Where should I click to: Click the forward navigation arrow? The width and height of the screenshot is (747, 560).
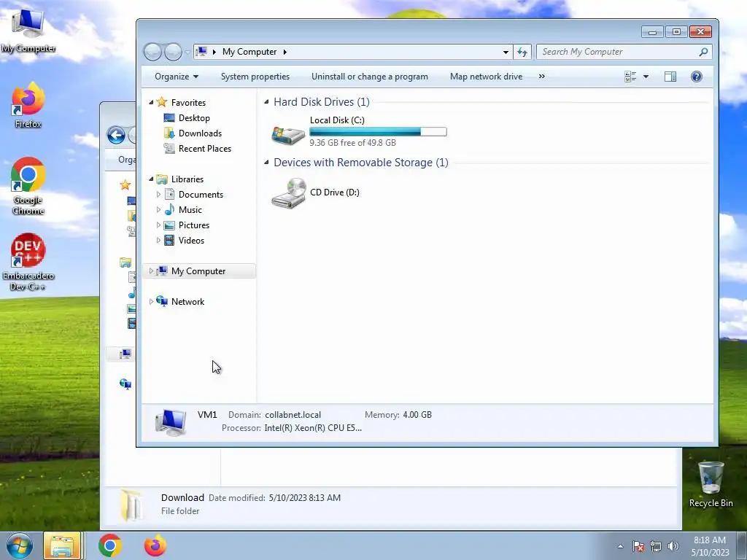pyautogui.click(x=173, y=52)
